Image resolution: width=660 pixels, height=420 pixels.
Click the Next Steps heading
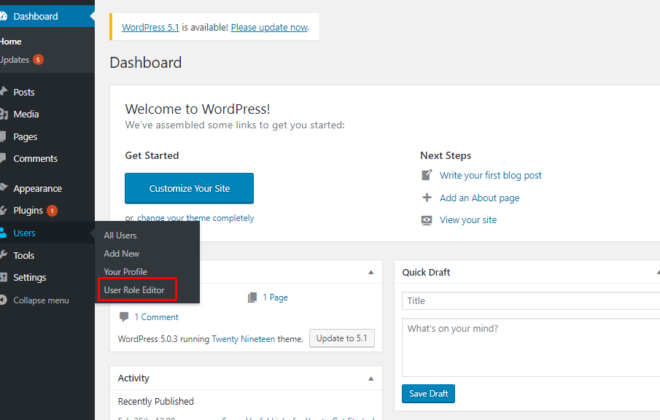(445, 156)
